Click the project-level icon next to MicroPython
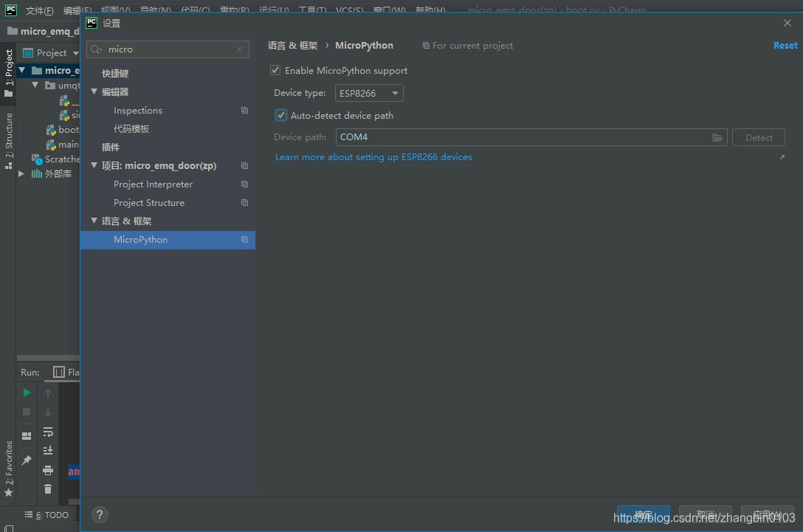 pos(245,240)
